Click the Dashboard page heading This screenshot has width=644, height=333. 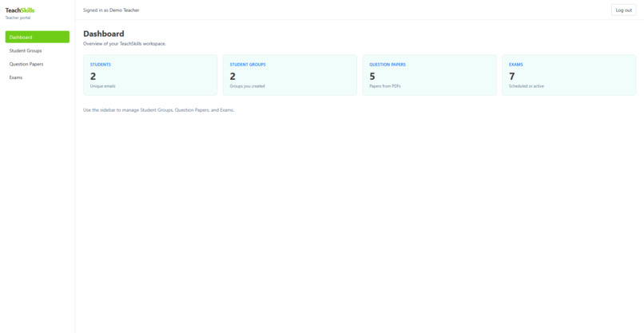pyautogui.click(x=104, y=34)
